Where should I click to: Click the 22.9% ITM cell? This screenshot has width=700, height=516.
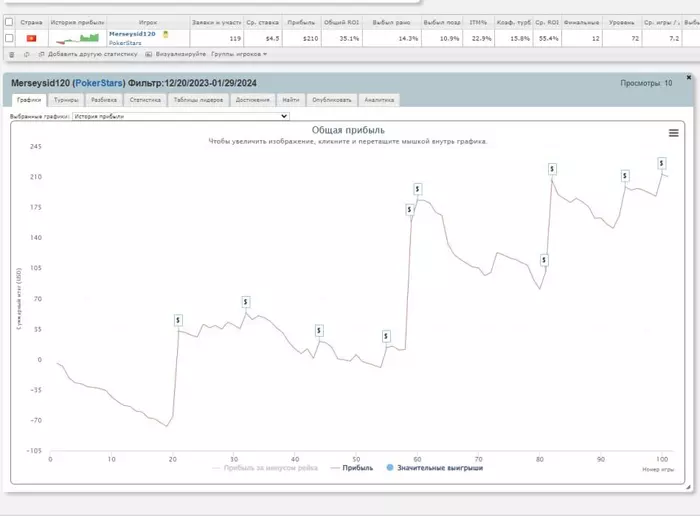point(481,39)
